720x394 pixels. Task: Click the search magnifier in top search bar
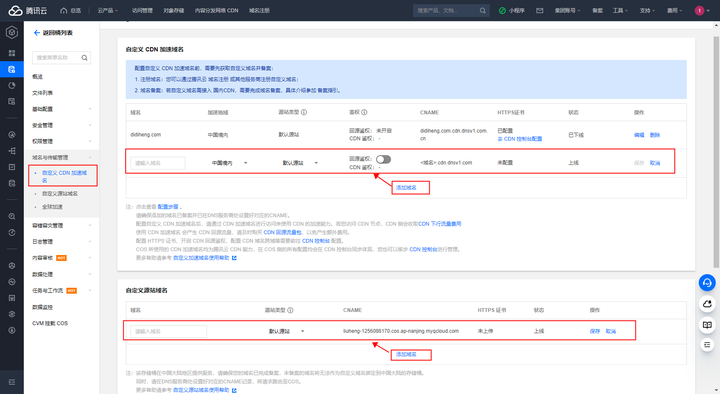coord(483,11)
